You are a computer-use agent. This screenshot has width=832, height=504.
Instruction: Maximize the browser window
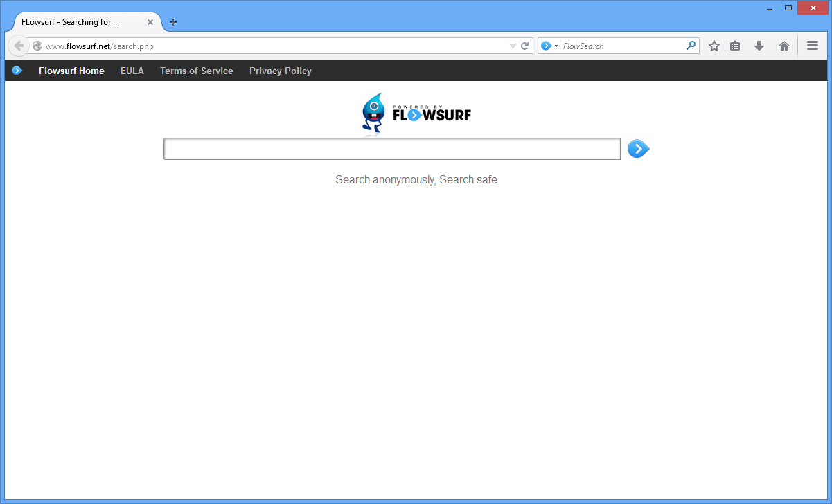point(788,8)
